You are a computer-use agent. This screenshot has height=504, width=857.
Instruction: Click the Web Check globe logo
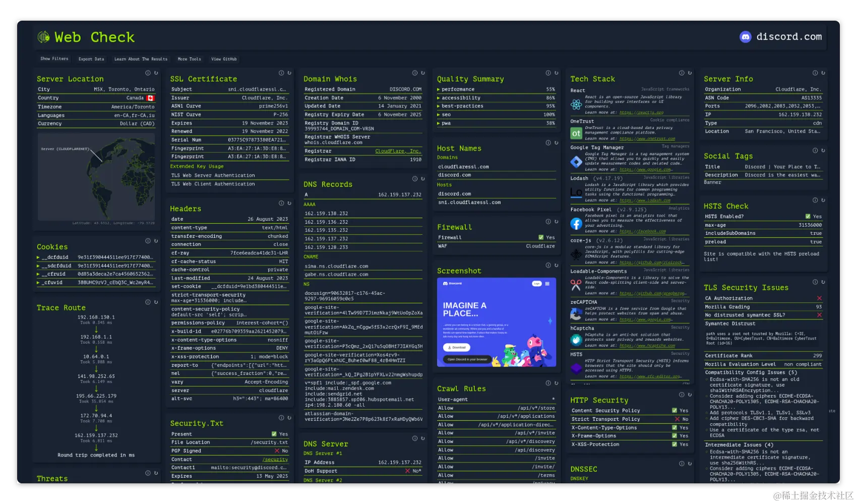[44, 37]
